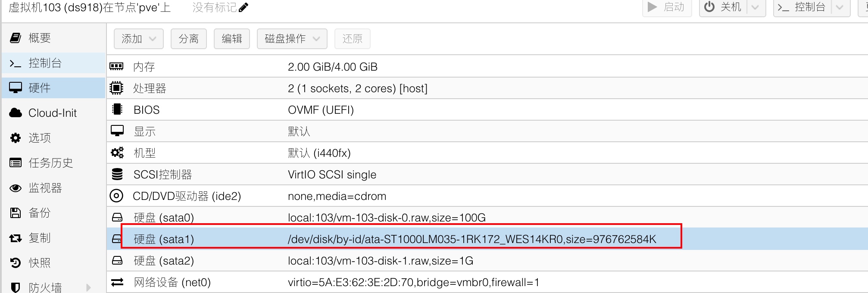Open the 概要 sidebar tab
Screen dimensions: 868x293
39,38
